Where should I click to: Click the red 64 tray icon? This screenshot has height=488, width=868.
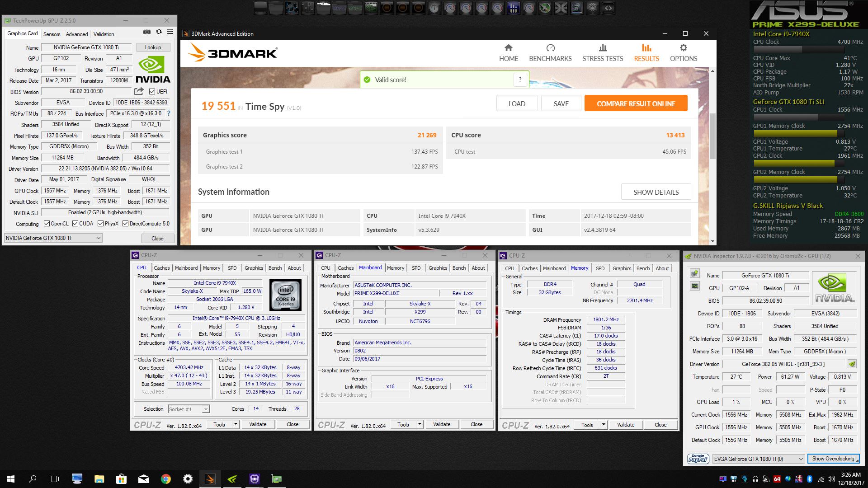click(x=777, y=479)
